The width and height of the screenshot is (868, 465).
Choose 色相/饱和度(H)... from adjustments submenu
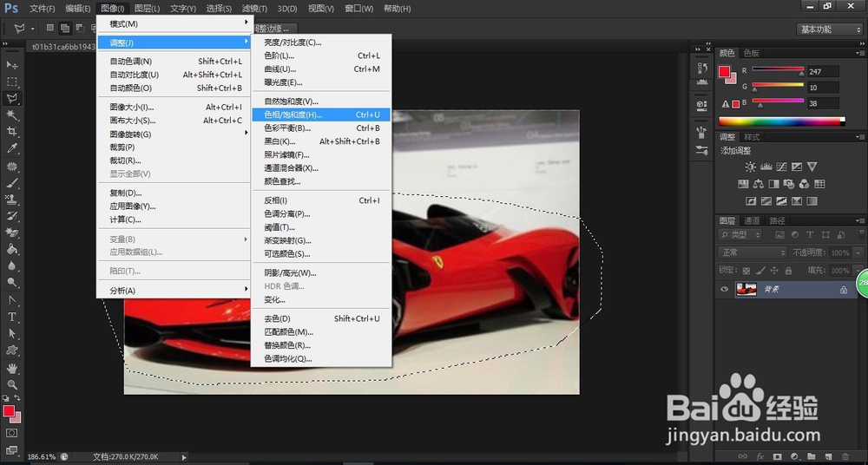point(321,115)
